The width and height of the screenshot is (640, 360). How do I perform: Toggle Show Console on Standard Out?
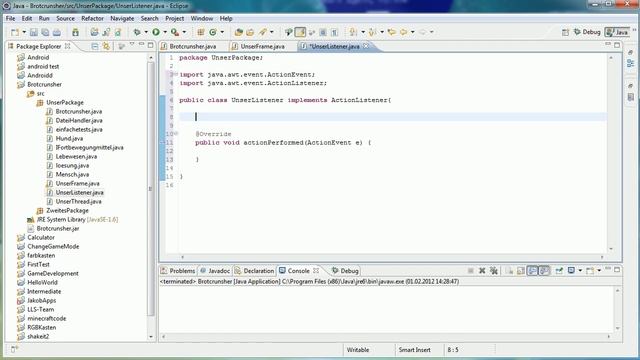[x=533, y=270]
